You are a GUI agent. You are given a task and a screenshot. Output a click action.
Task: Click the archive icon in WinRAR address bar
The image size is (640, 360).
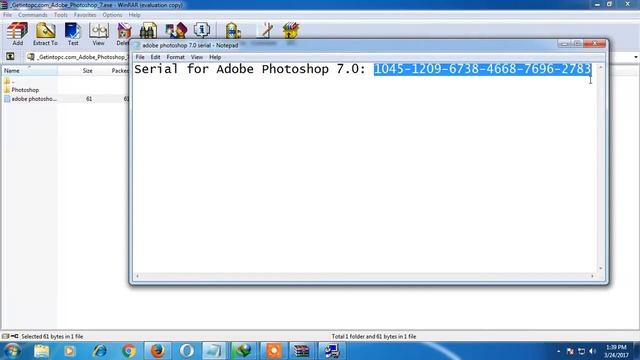[31, 57]
